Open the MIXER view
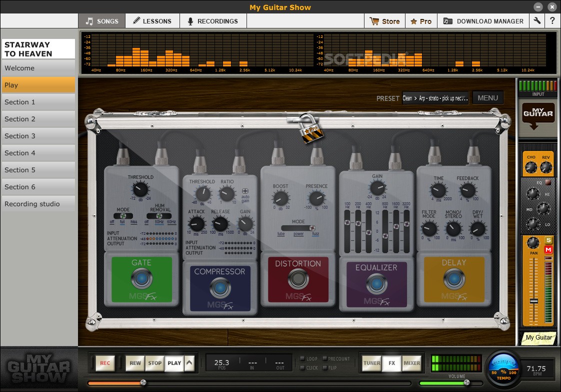 tap(412, 363)
